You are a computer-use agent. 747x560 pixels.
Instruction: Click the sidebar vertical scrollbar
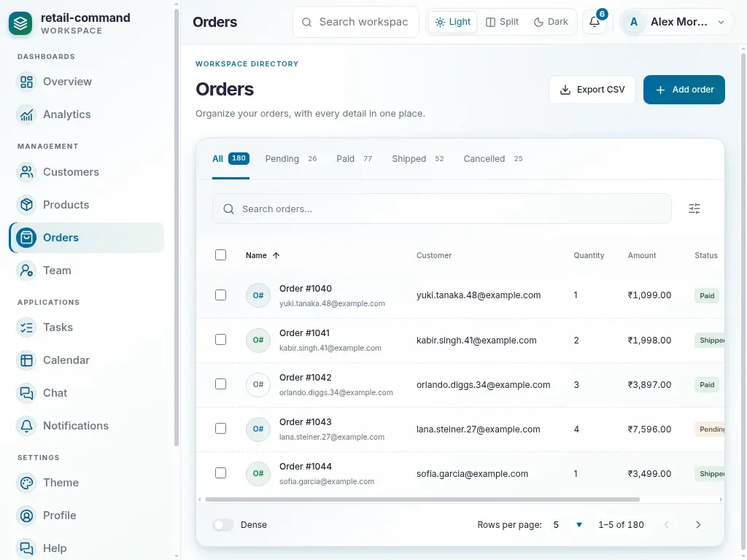click(x=177, y=227)
